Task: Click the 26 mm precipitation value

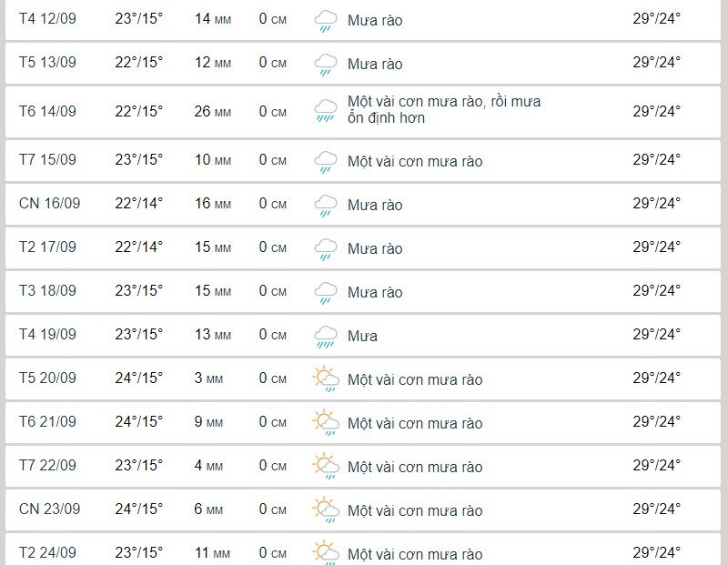Action: click(x=212, y=111)
